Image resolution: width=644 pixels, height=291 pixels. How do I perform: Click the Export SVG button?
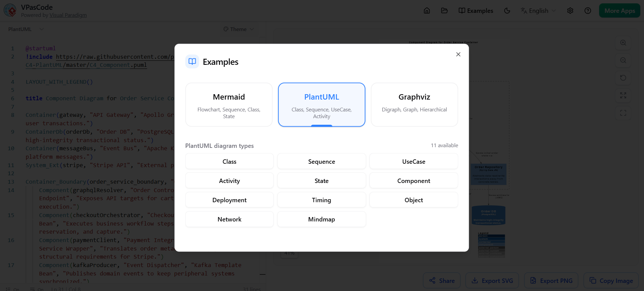coord(492,281)
